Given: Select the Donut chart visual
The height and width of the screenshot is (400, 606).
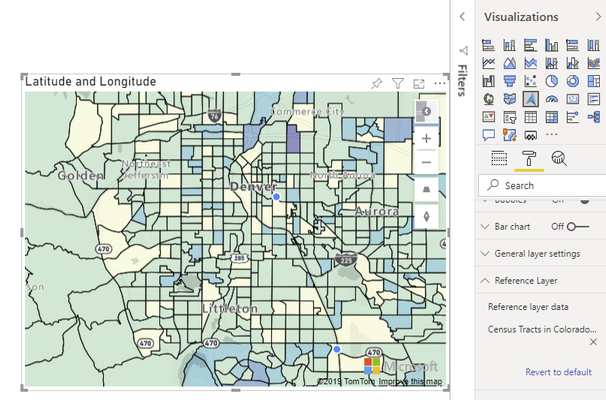Looking at the screenshot, I should point(572,81).
